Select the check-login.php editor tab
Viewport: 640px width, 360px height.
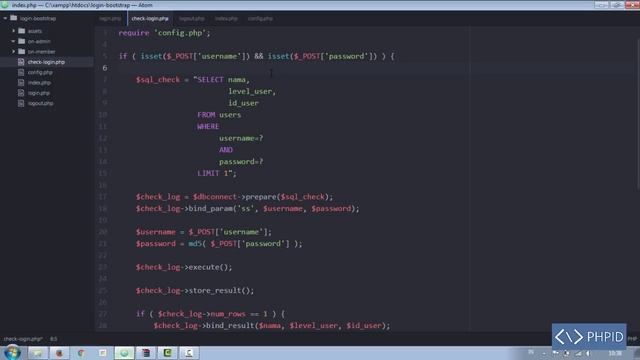(150, 18)
